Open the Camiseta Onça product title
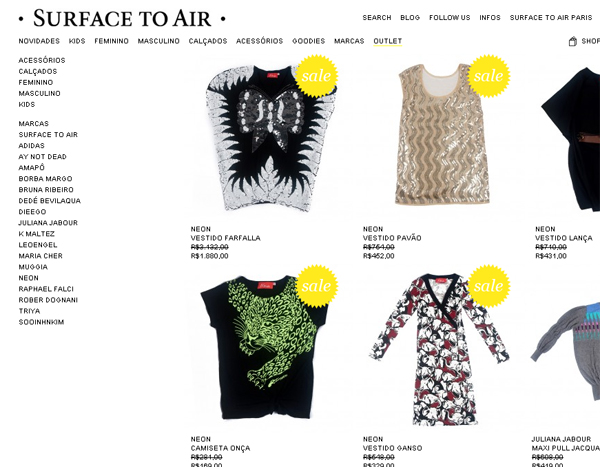Screen dimensions: 600x467 point(220,448)
